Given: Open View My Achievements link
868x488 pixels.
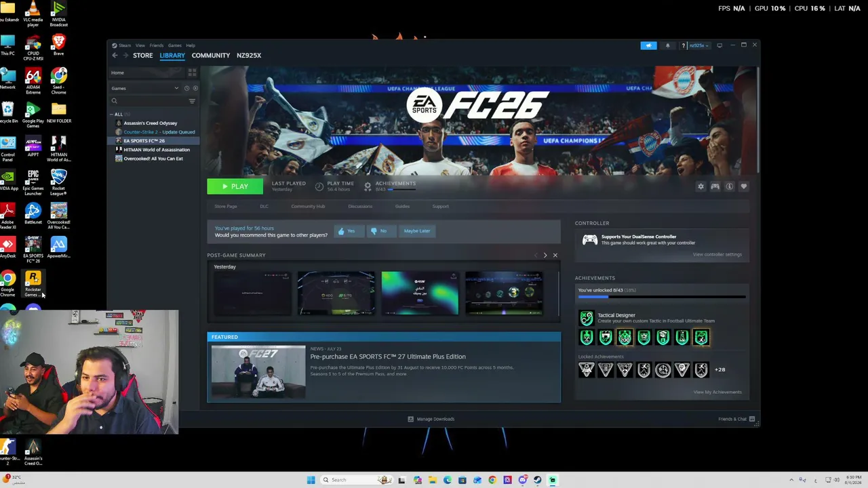Looking at the screenshot, I should pyautogui.click(x=717, y=392).
